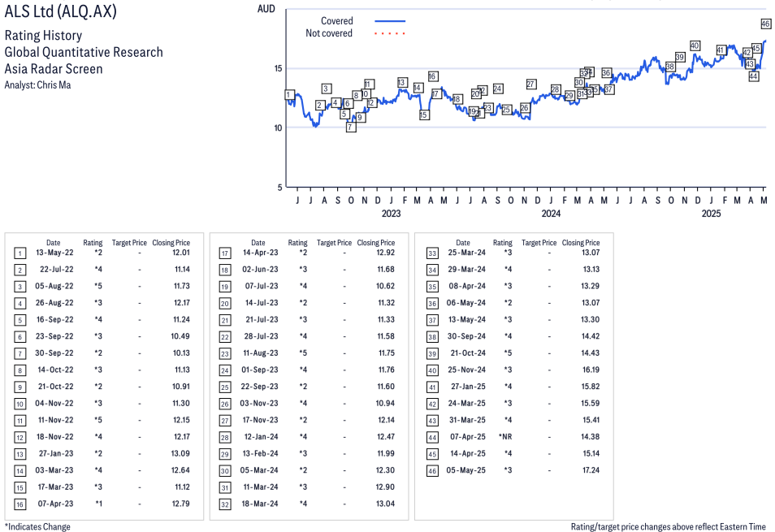The image size is (775, 532).
Task: Click the Covered legend label
Action: [337, 21]
